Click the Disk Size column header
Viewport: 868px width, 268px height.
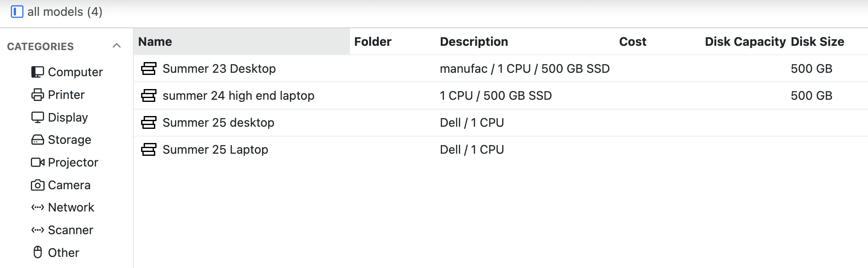click(817, 42)
